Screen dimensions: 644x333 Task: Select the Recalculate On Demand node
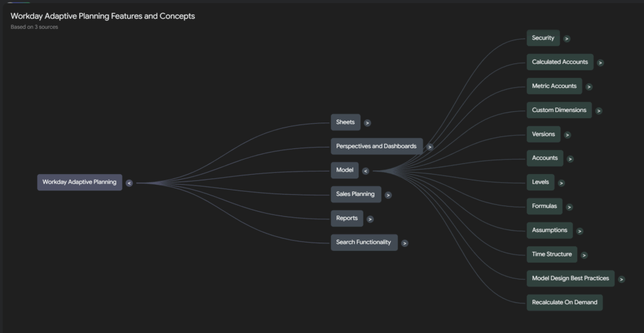564,303
